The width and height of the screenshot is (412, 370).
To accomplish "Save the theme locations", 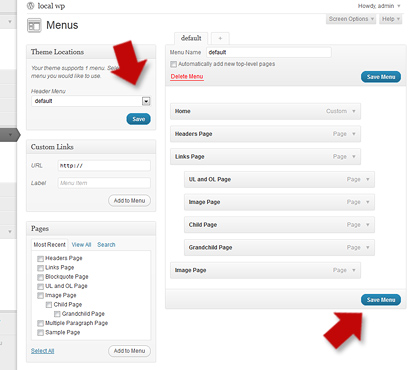I will click(x=138, y=119).
